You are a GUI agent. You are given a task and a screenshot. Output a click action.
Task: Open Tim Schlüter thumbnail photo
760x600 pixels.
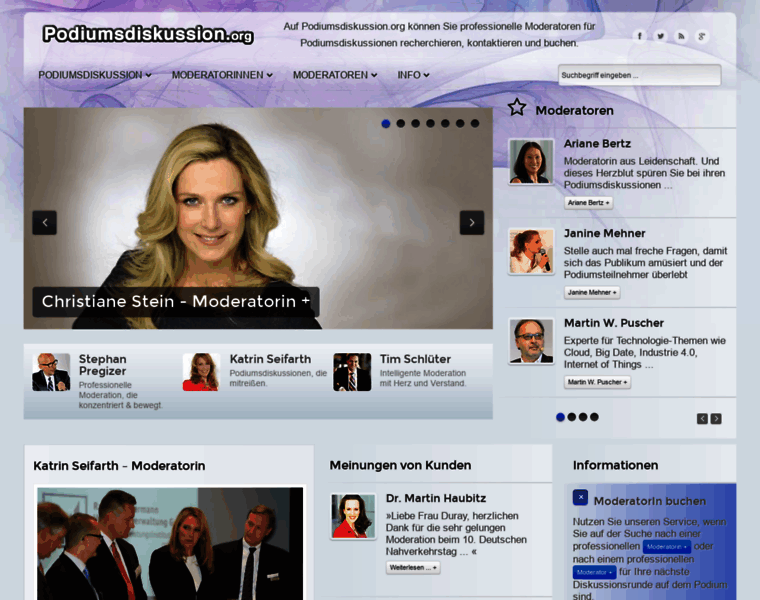(x=352, y=372)
